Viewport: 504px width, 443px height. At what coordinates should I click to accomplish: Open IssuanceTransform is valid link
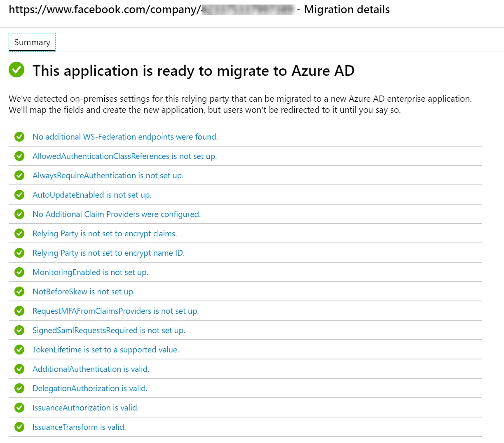79,427
